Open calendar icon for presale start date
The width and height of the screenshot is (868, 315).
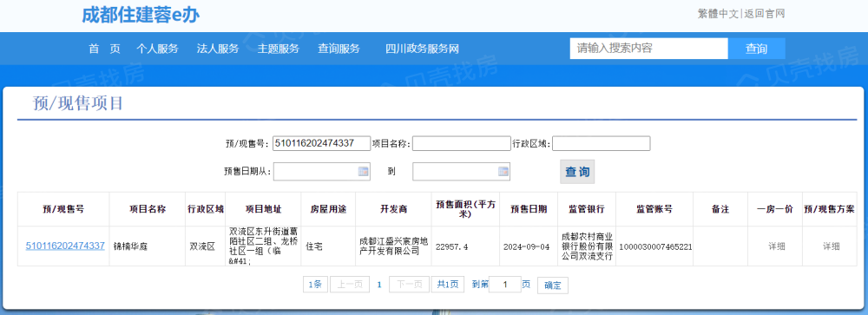coord(363,172)
